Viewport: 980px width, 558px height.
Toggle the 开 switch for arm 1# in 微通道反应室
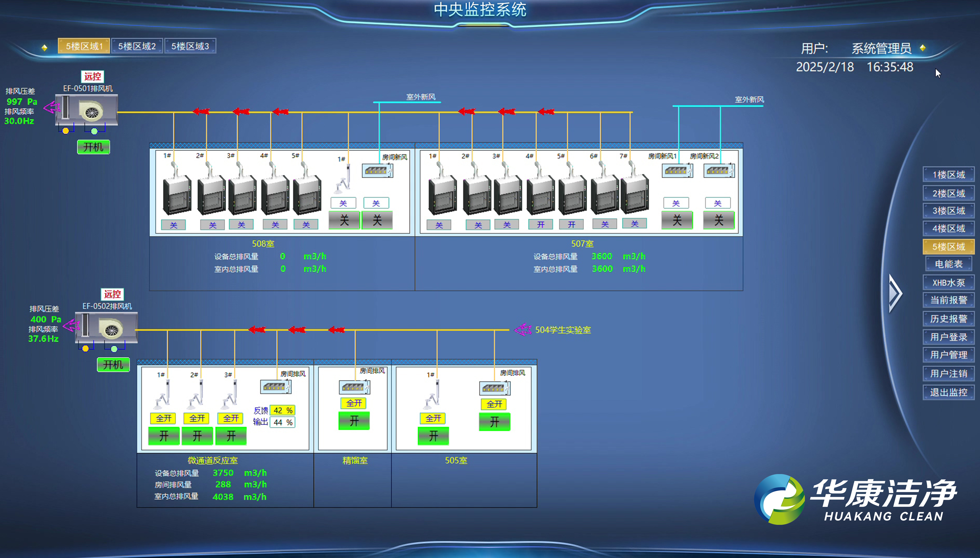point(164,436)
